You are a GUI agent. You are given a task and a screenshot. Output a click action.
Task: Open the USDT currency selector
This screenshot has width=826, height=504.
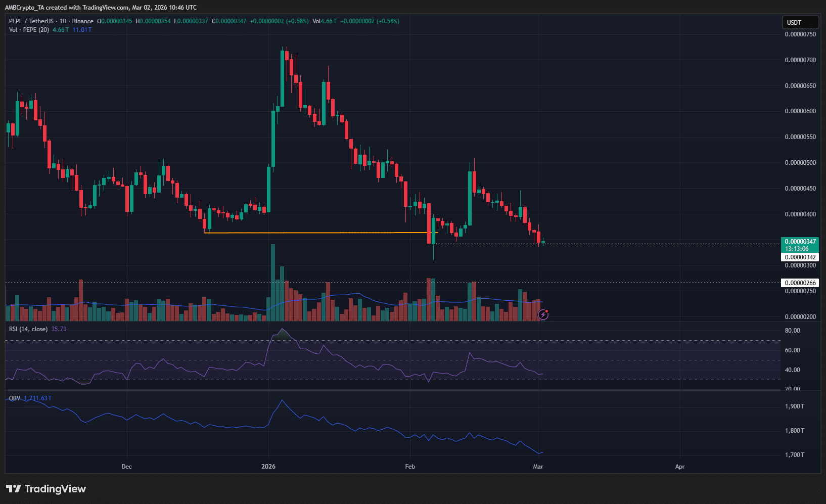pyautogui.click(x=800, y=22)
